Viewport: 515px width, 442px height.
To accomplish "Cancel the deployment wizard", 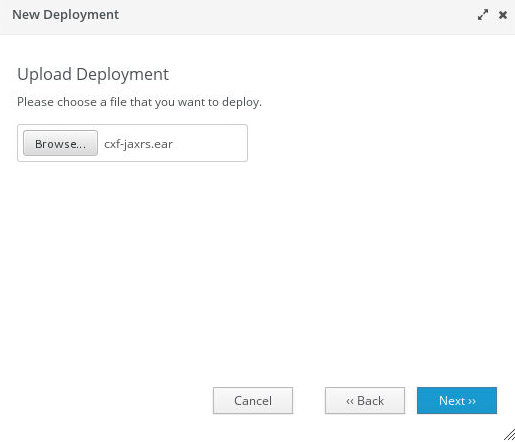I will 253,400.
